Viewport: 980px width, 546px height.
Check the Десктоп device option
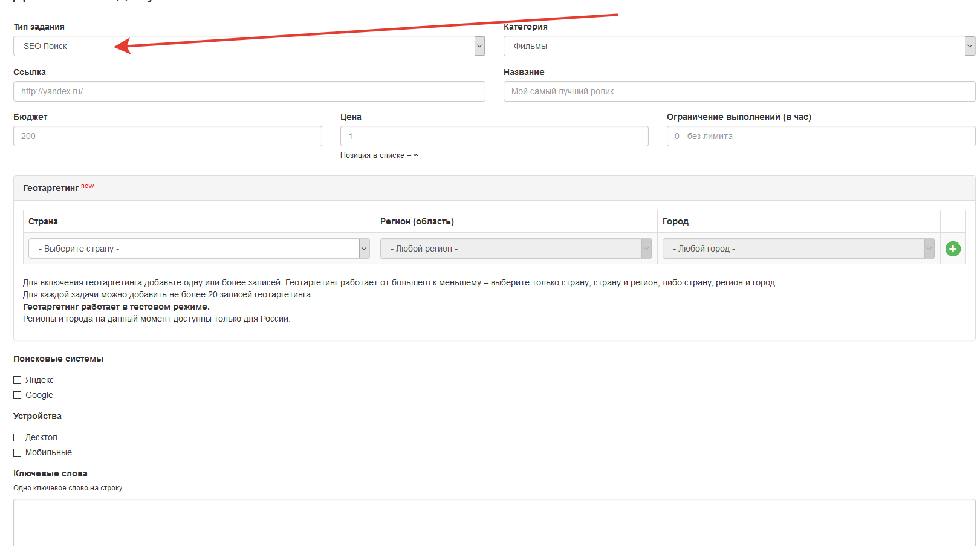(x=18, y=437)
